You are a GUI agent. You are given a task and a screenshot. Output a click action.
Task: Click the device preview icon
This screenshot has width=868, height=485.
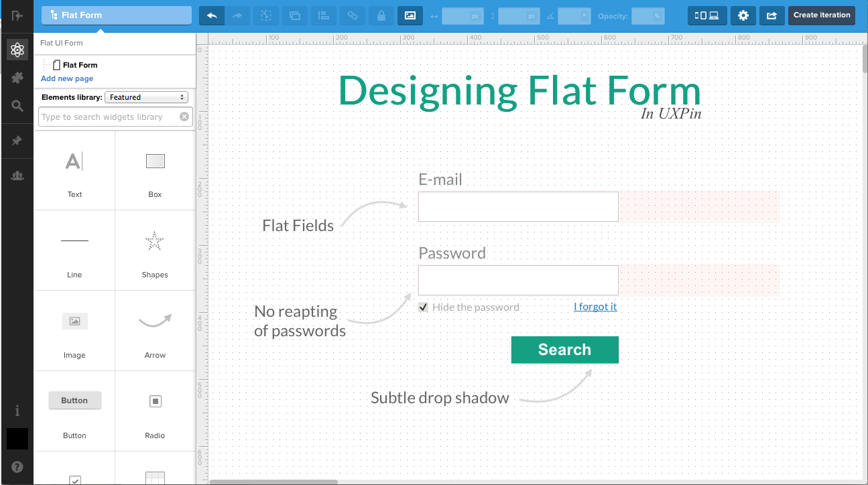point(707,15)
